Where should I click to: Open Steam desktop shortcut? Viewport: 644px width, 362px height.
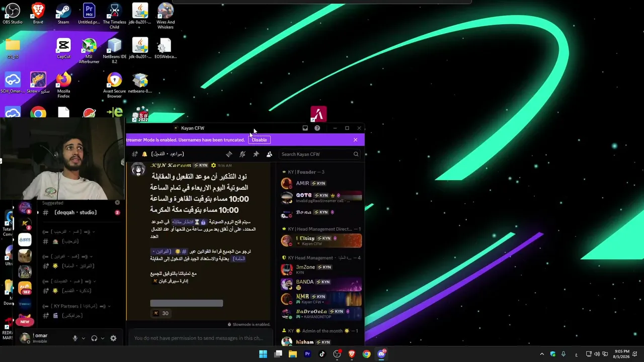(63, 14)
